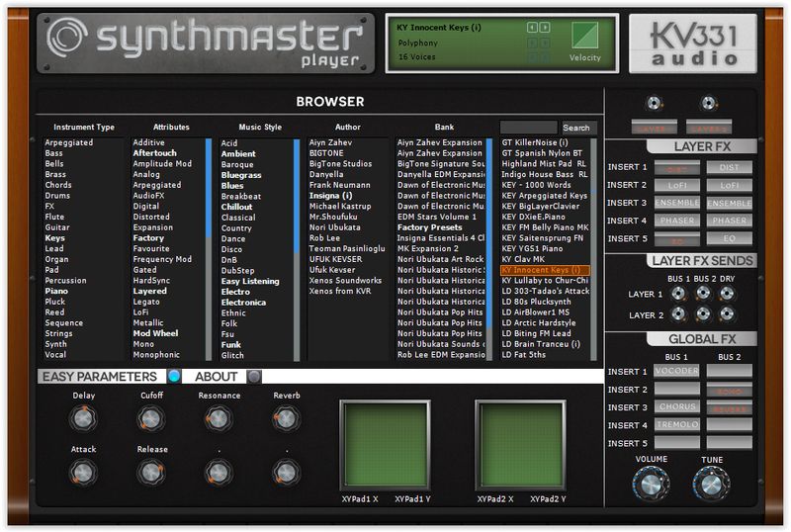Toggle Layer FX Insert 1 right DIST

(730, 167)
